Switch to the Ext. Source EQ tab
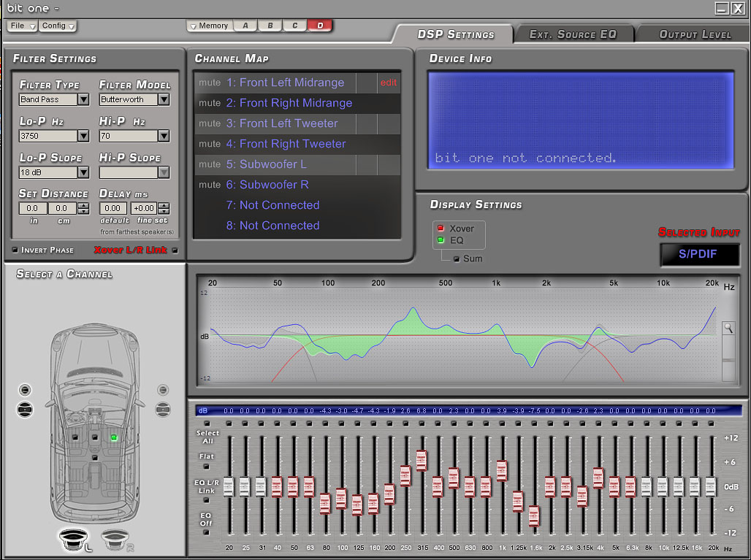751x560 pixels. pyautogui.click(x=573, y=34)
